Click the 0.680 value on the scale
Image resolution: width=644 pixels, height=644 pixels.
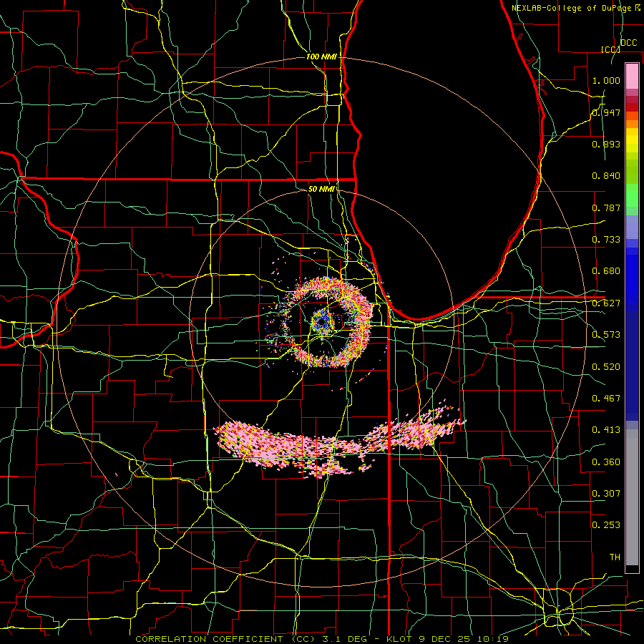pyautogui.click(x=606, y=271)
